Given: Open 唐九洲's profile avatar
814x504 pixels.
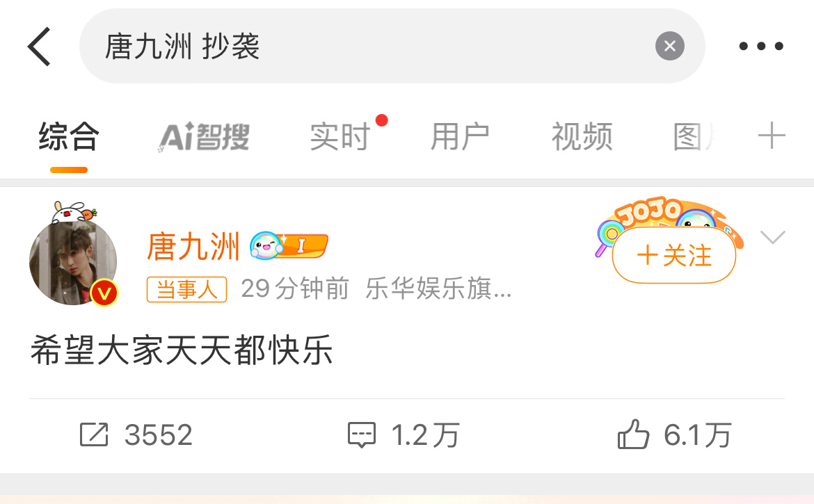Looking at the screenshot, I should (73, 262).
